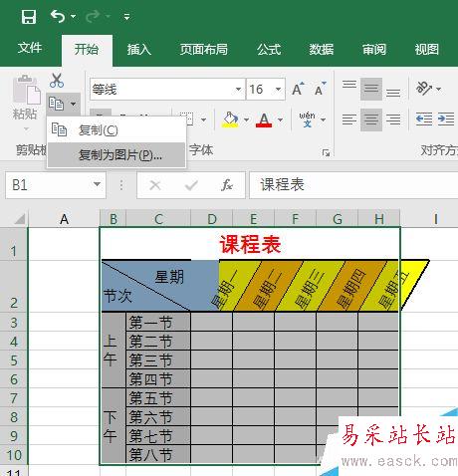
Task: Decrease font size with smaller A icon
Action: tap(320, 89)
